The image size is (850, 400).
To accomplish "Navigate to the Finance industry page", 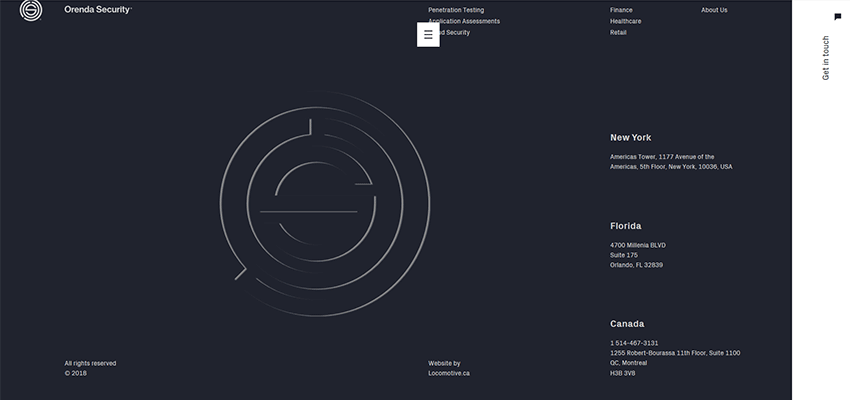I will coord(621,10).
